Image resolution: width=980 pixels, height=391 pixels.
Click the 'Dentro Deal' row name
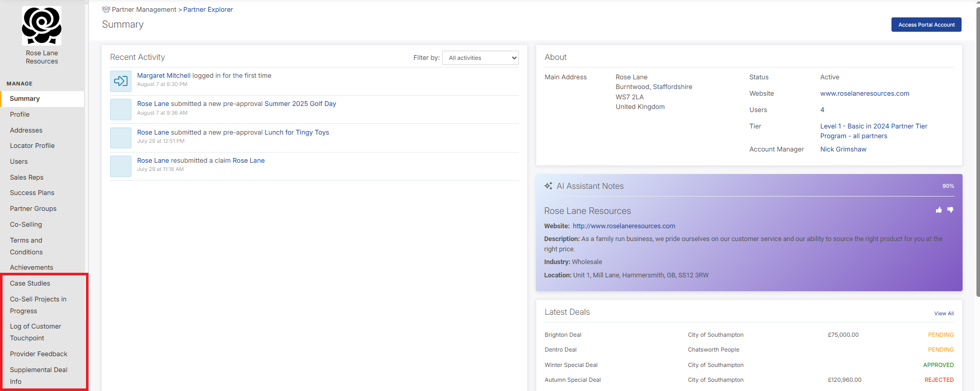point(560,350)
